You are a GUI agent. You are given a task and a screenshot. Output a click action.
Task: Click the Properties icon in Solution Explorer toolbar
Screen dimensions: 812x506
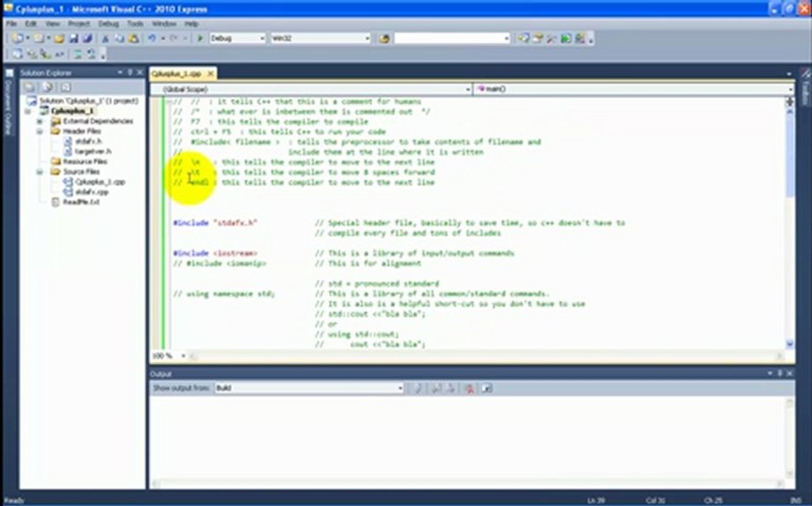pyautogui.click(x=30, y=87)
